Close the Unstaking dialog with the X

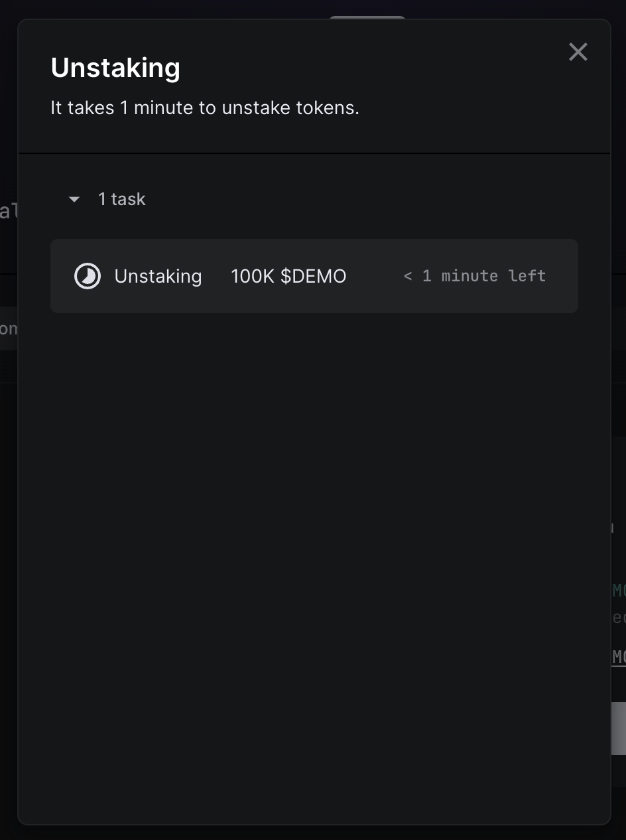[x=578, y=52]
